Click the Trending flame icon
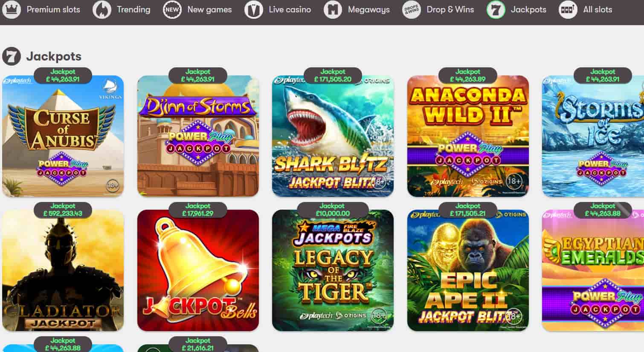Image resolution: width=644 pixels, height=352 pixels. [102, 9]
